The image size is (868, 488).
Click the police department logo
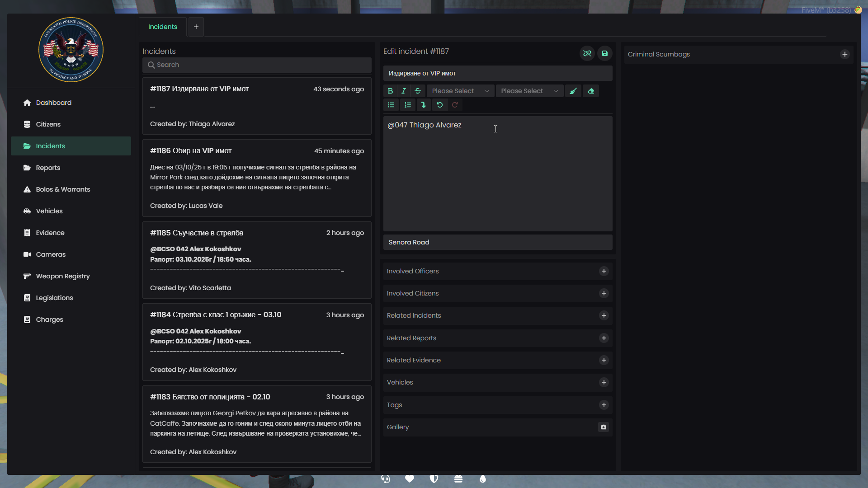click(71, 50)
